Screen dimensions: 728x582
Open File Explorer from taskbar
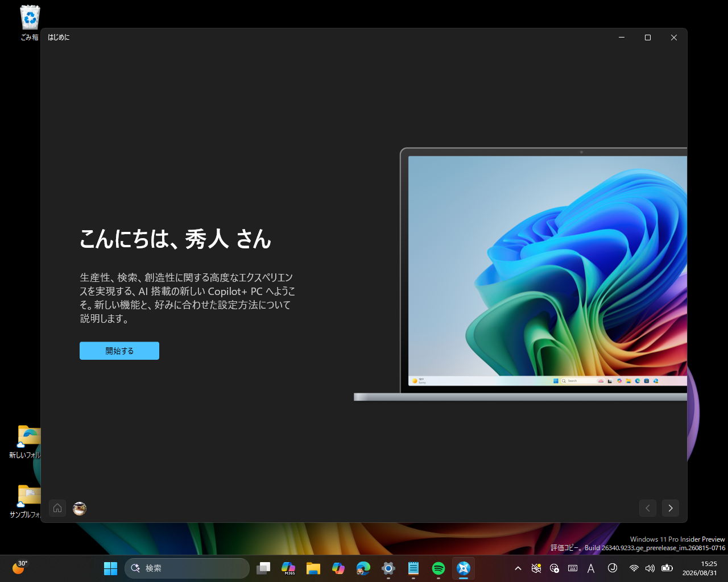point(313,568)
